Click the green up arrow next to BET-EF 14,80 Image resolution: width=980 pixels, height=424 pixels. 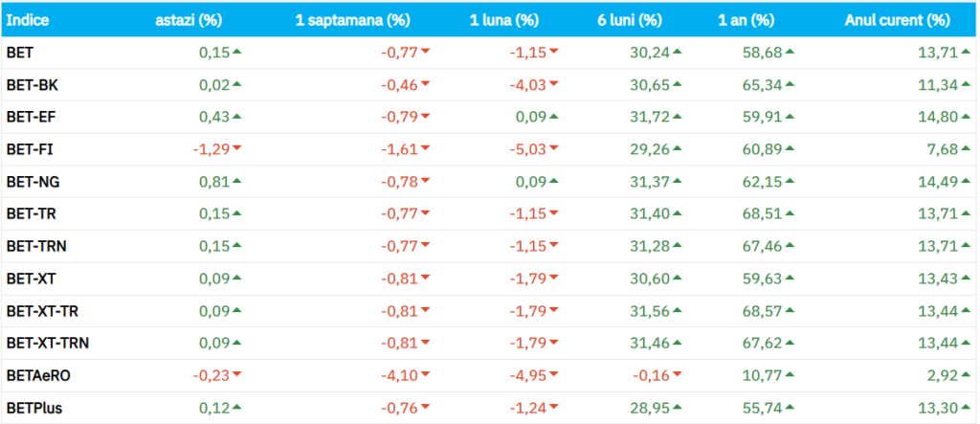pyautogui.click(x=964, y=116)
